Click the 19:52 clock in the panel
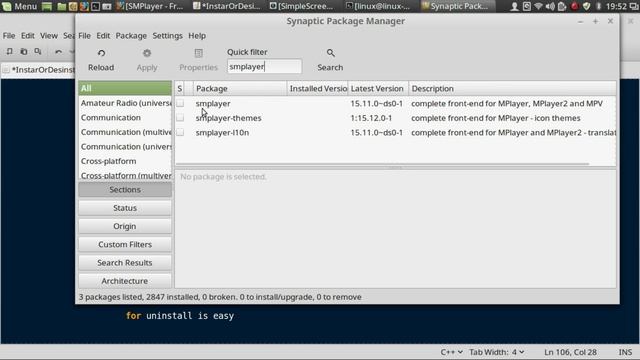Screen dimensions: 640x360 point(616,6)
